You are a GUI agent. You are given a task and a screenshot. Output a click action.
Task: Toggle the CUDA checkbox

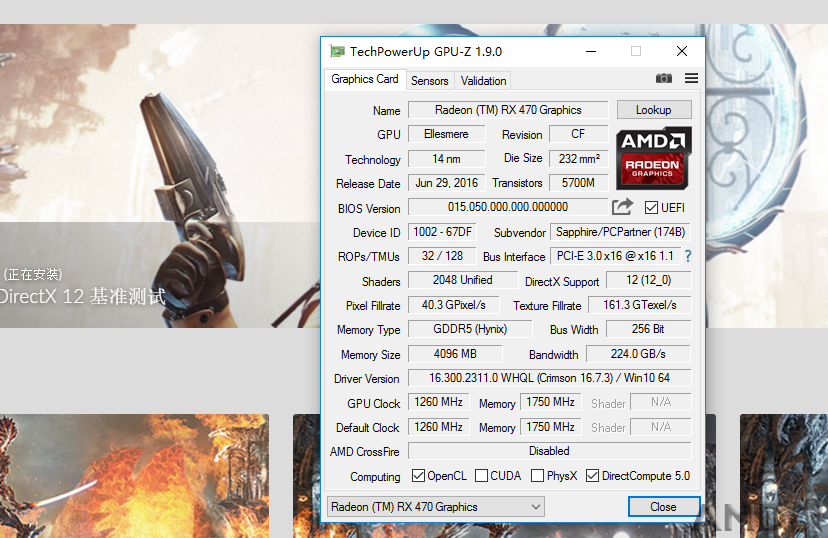(481, 476)
